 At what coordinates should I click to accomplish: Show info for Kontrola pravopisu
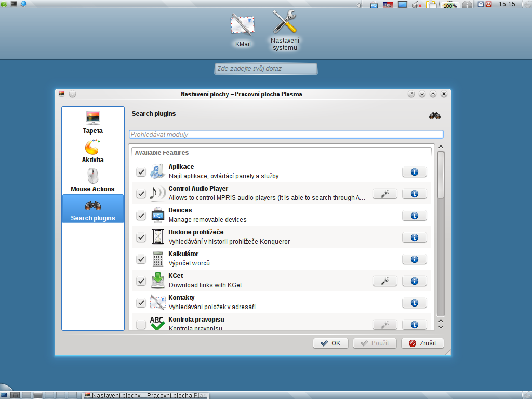[414, 325]
